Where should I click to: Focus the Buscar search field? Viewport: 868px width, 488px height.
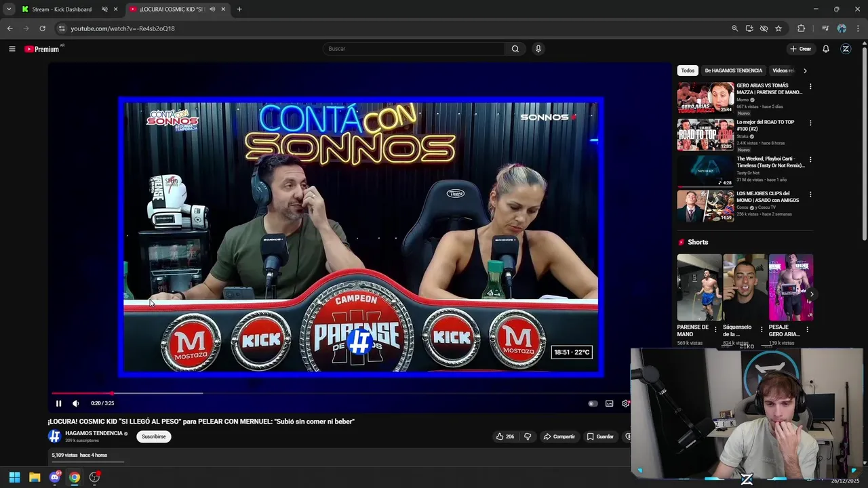tap(415, 49)
